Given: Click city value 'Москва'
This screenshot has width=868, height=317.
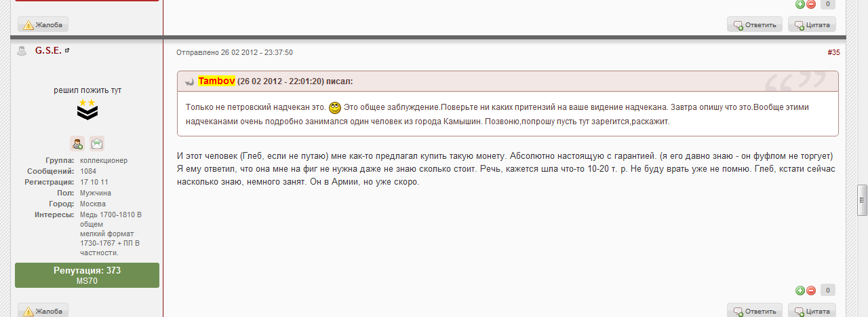Looking at the screenshot, I should pos(93,204).
